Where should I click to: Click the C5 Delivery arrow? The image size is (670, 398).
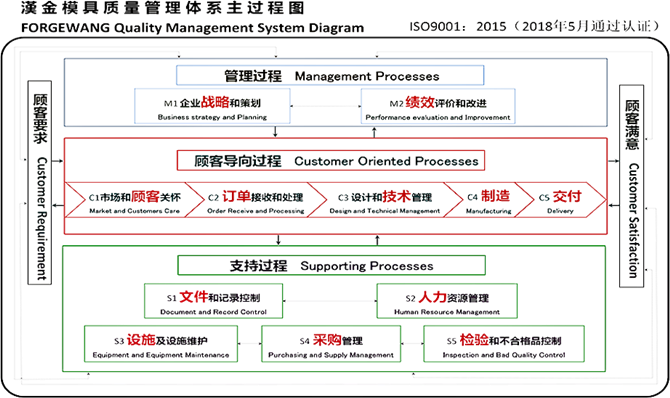pyautogui.click(x=561, y=200)
